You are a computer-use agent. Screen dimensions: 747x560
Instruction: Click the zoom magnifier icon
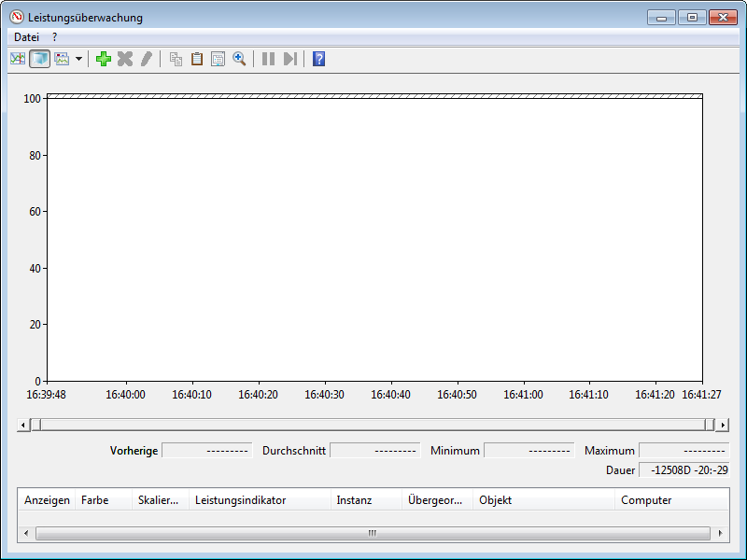click(x=239, y=59)
